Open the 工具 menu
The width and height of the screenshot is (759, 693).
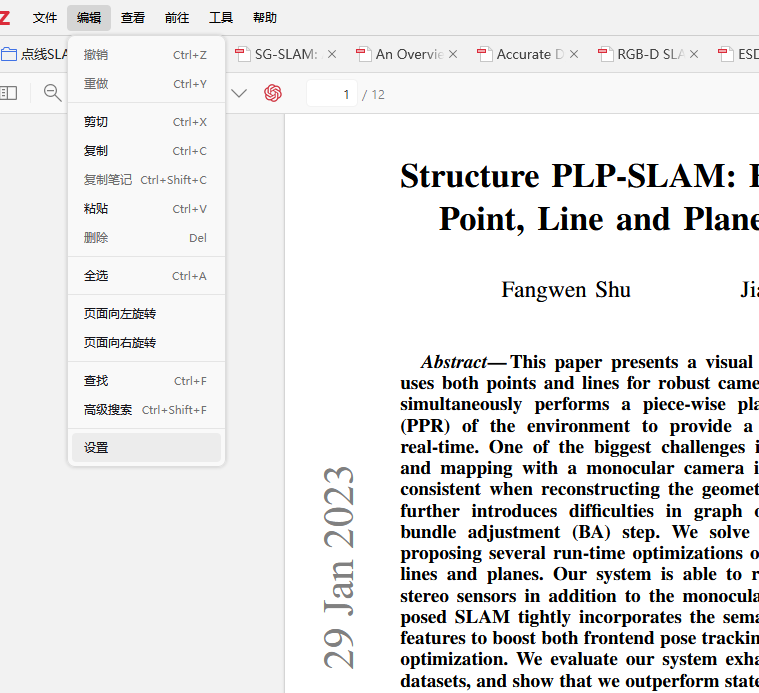tap(221, 18)
